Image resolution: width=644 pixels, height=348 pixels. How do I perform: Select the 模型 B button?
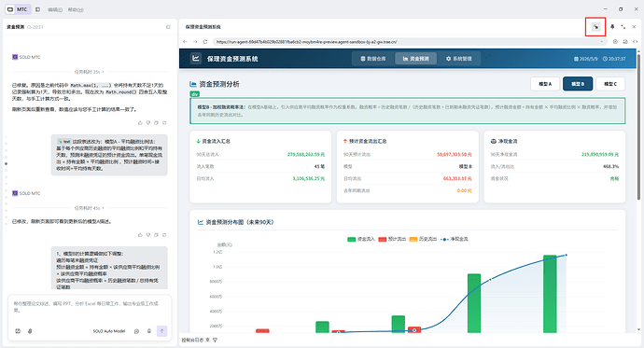[578, 84]
